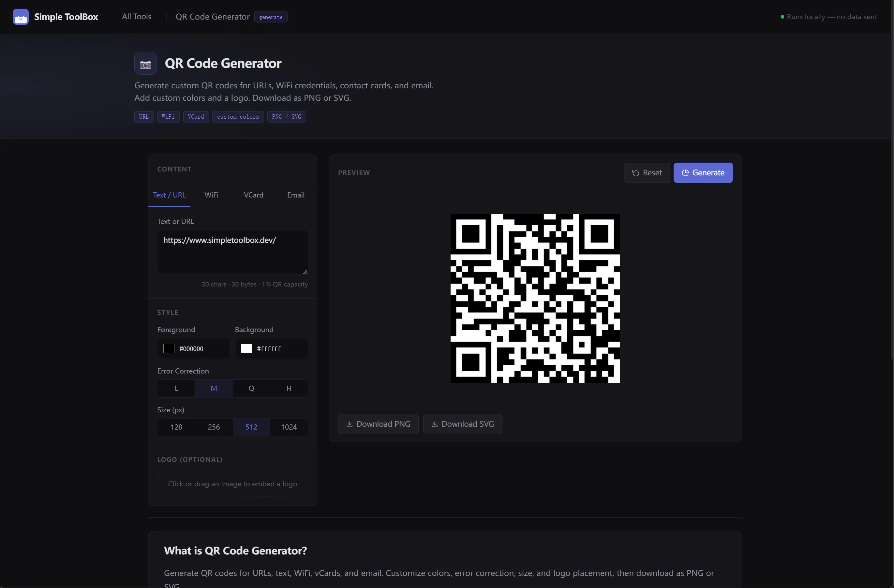The image size is (894, 588).
Task: Click into the Text or URL textarea
Action: (232, 252)
